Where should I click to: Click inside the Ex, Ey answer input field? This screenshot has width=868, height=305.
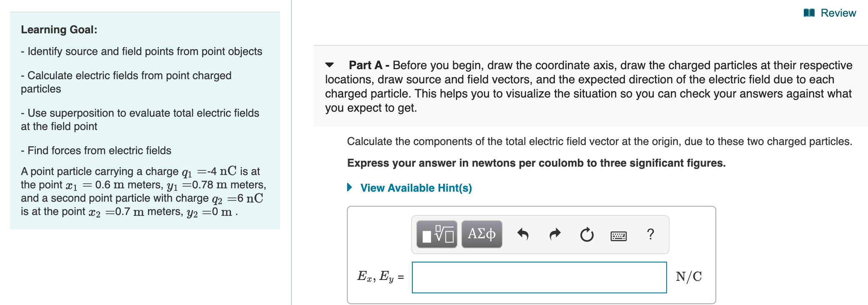coord(540,276)
